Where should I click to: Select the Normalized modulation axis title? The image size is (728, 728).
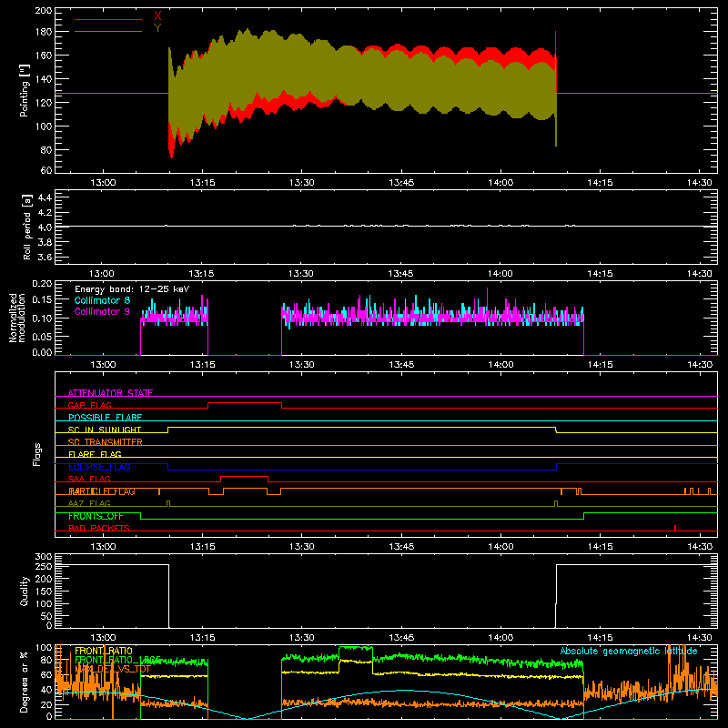(17, 318)
